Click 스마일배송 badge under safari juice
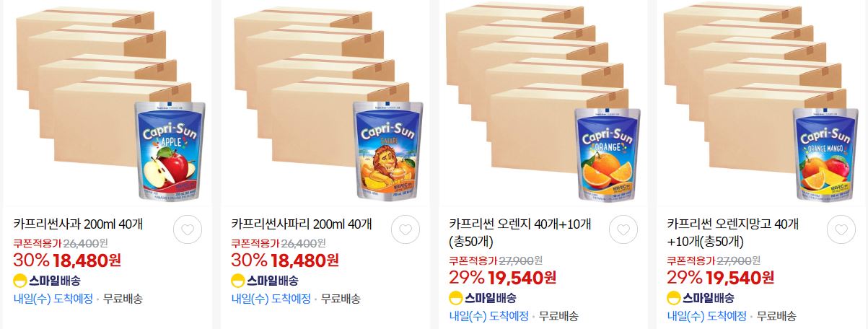Screen dimensions: 868x329 click(x=264, y=281)
